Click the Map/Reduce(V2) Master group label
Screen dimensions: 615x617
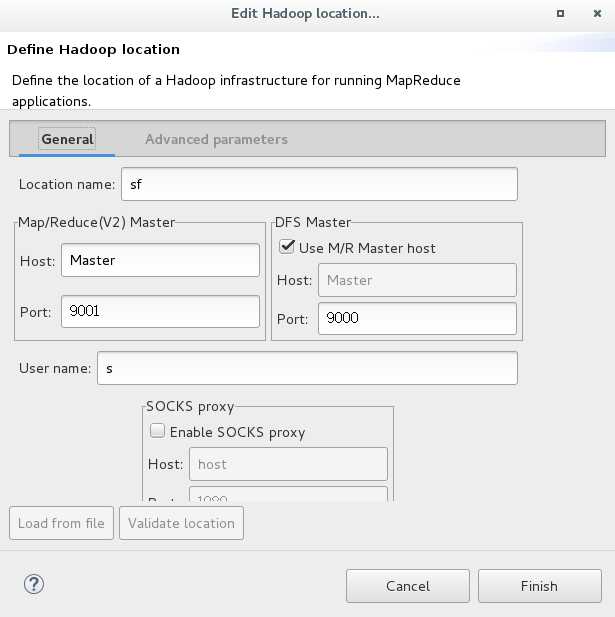[96, 222]
